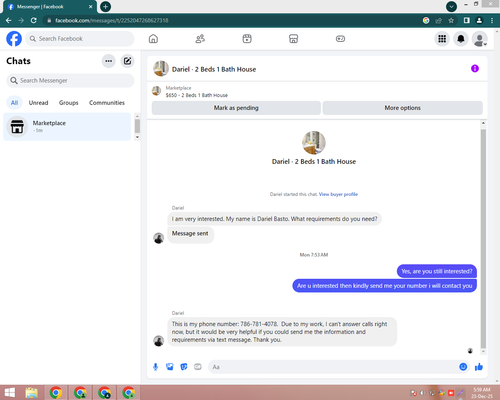Click the browser address bar URL
This screenshot has width=500, height=400.
[x=112, y=20]
